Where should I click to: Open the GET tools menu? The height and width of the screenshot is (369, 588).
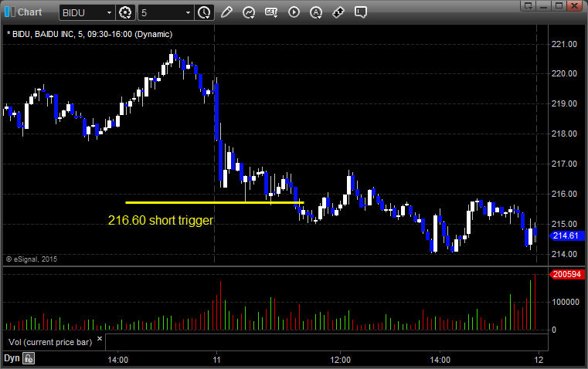(271, 12)
